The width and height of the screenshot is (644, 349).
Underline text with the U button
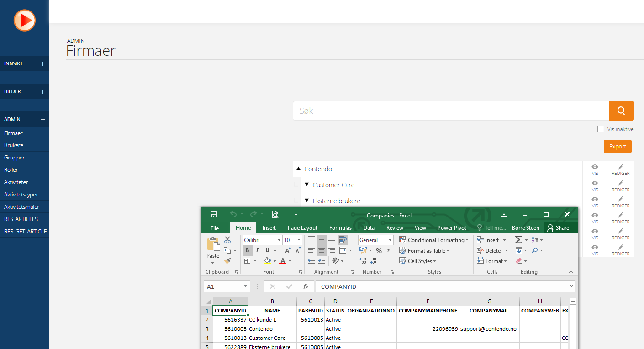[x=268, y=250]
